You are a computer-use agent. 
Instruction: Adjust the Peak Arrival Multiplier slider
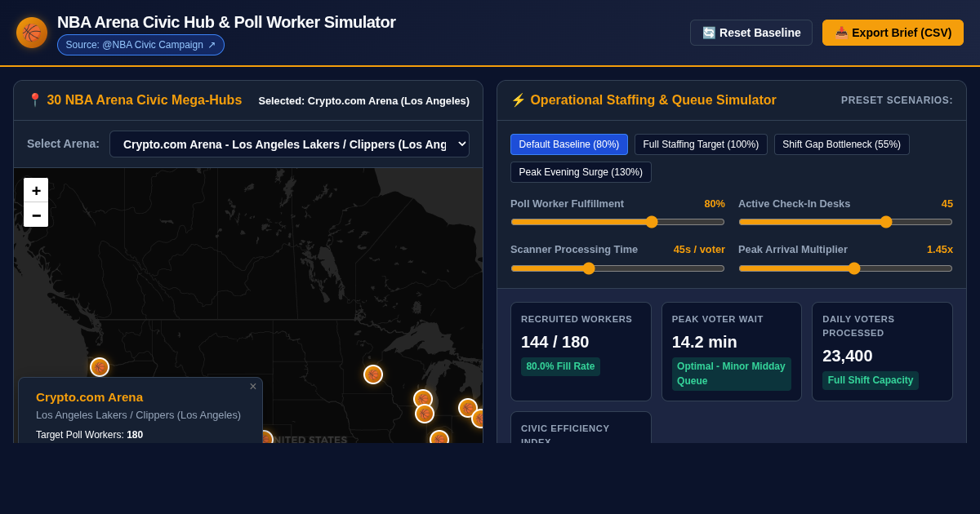point(845,268)
